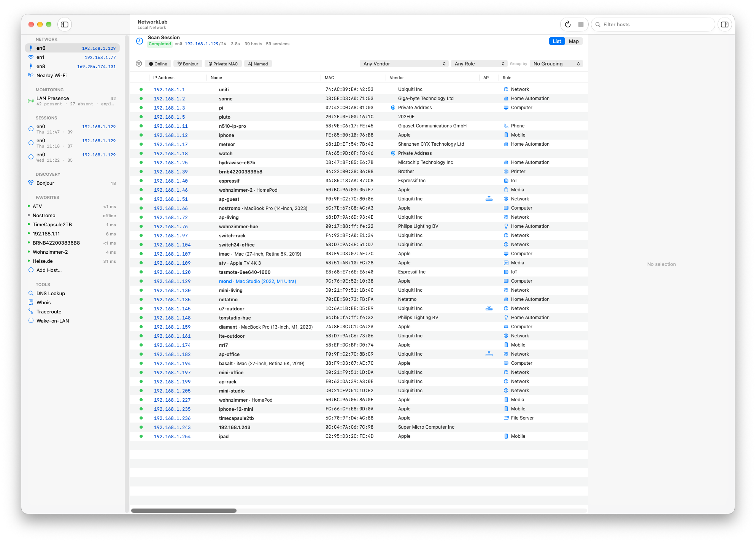Click the access point icon for ap-office
The image size is (756, 542).
point(489,354)
